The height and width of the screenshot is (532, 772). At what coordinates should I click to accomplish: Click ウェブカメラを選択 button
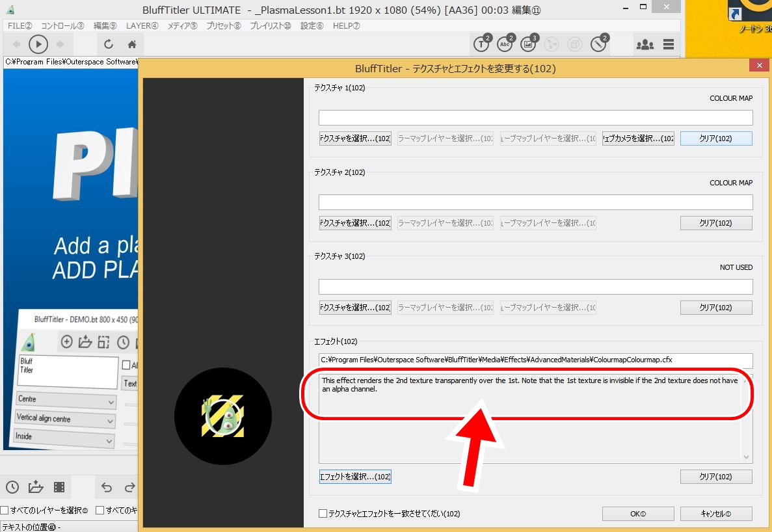(638, 139)
